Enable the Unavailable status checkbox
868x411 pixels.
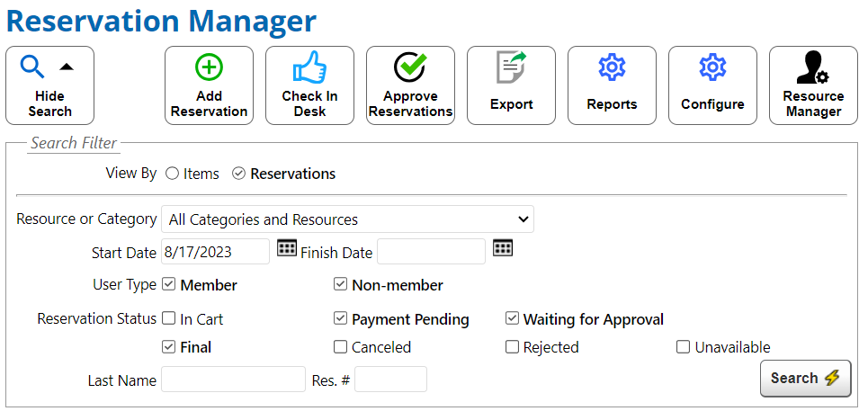(683, 347)
